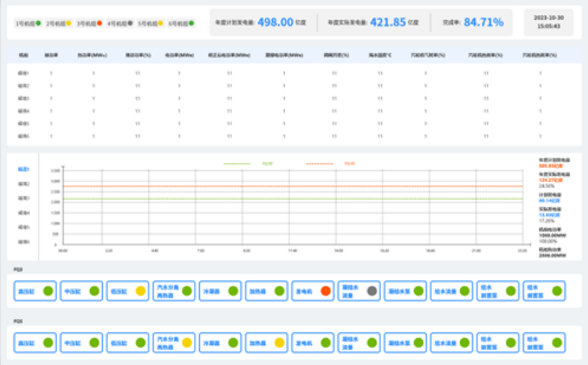Click the red 发电机 status indicator
The width and height of the screenshot is (588, 365).
click(x=325, y=291)
